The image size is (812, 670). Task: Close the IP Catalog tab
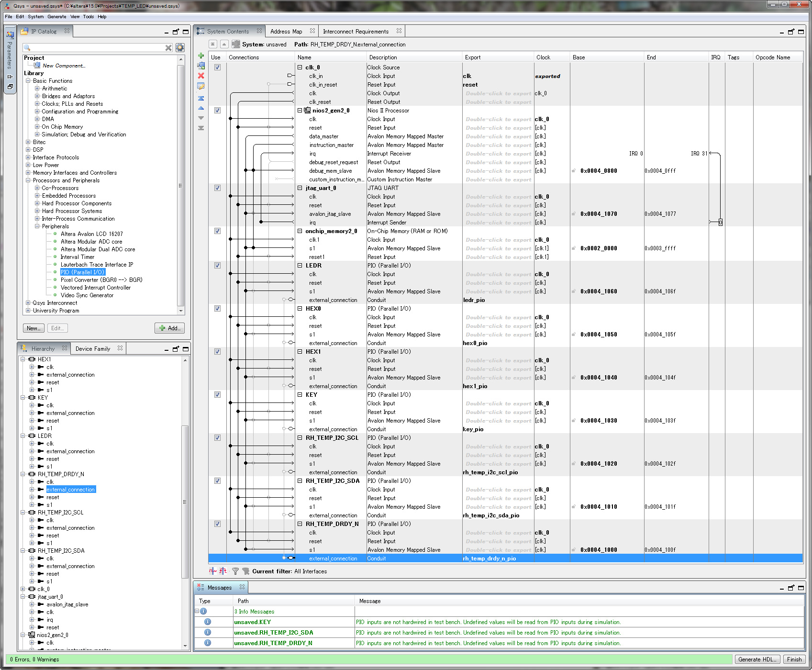click(67, 31)
